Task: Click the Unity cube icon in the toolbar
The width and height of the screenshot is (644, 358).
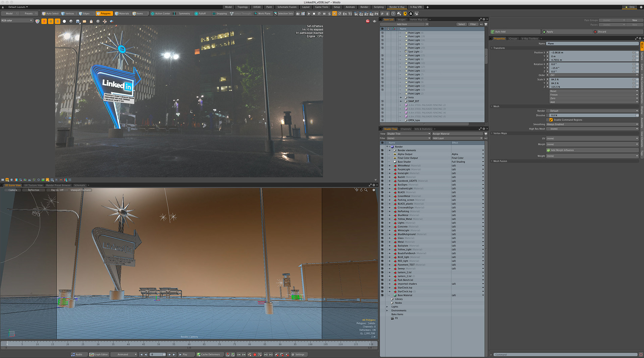Action: pyautogui.click(x=411, y=14)
